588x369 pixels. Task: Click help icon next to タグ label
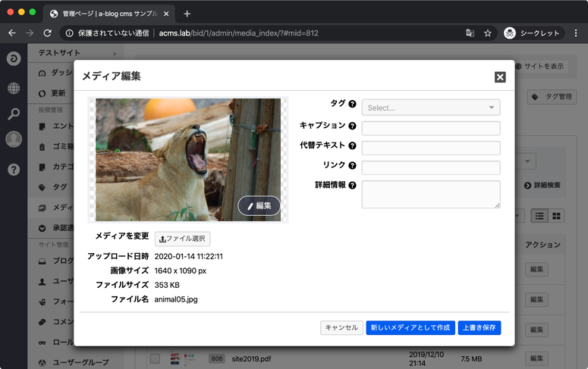(x=352, y=105)
